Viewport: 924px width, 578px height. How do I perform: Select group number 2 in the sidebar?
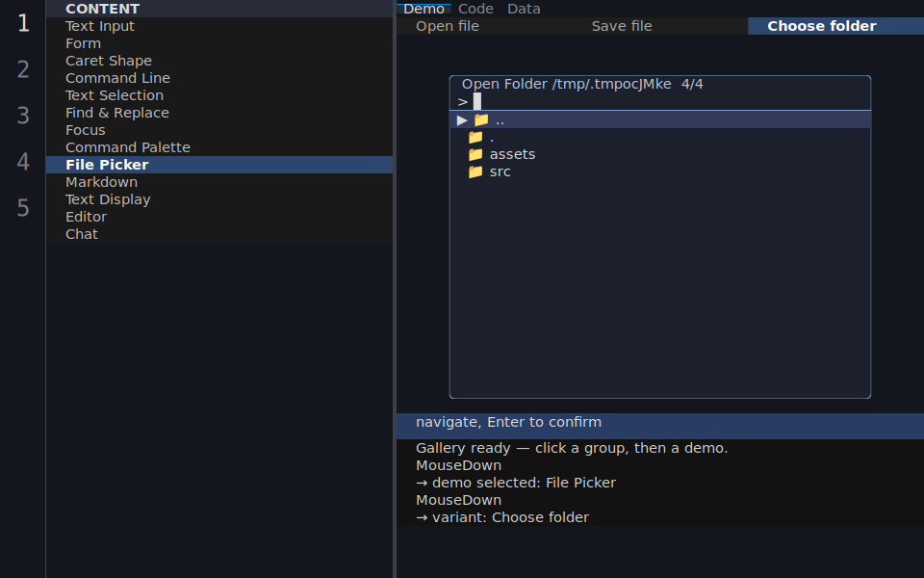(x=23, y=69)
